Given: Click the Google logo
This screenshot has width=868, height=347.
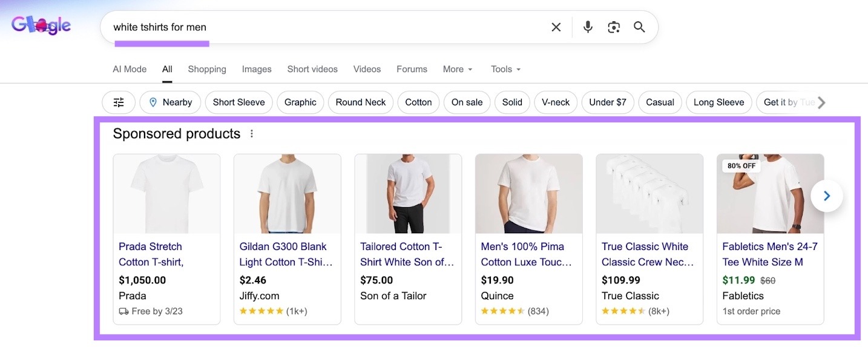Looking at the screenshot, I should pyautogui.click(x=41, y=25).
